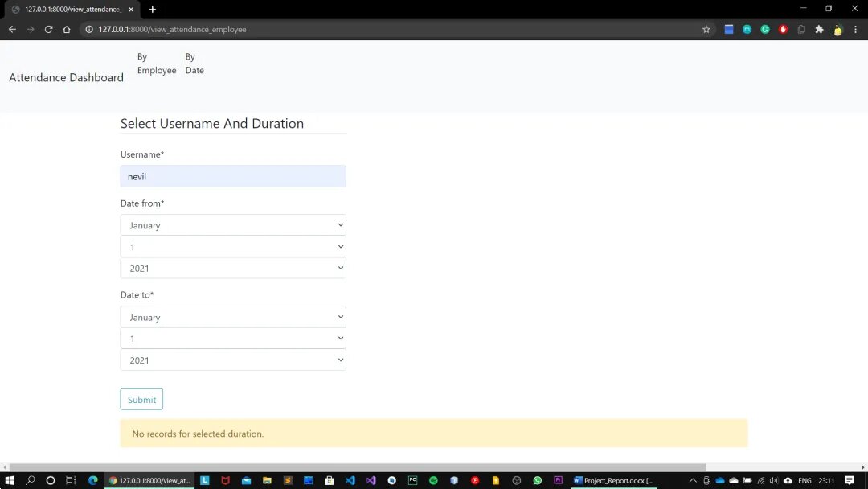Open a new browser tab
Screen dimensions: 868x489
click(x=152, y=10)
